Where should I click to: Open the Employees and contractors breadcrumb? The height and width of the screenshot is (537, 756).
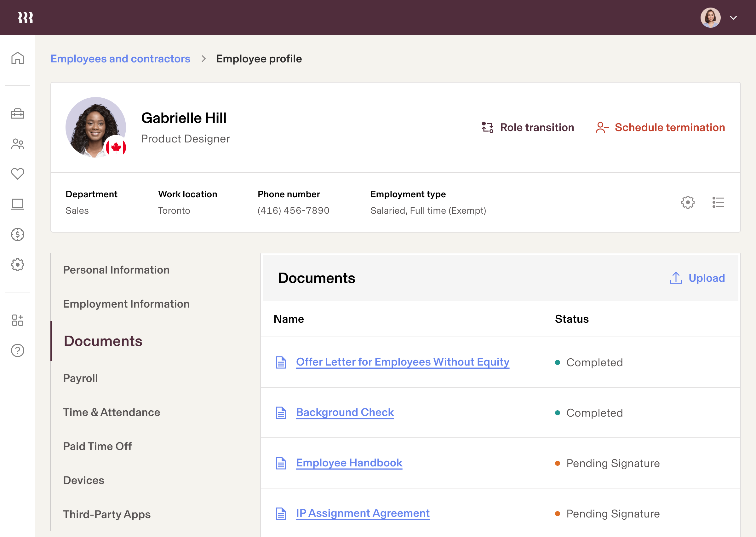[x=121, y=59]
